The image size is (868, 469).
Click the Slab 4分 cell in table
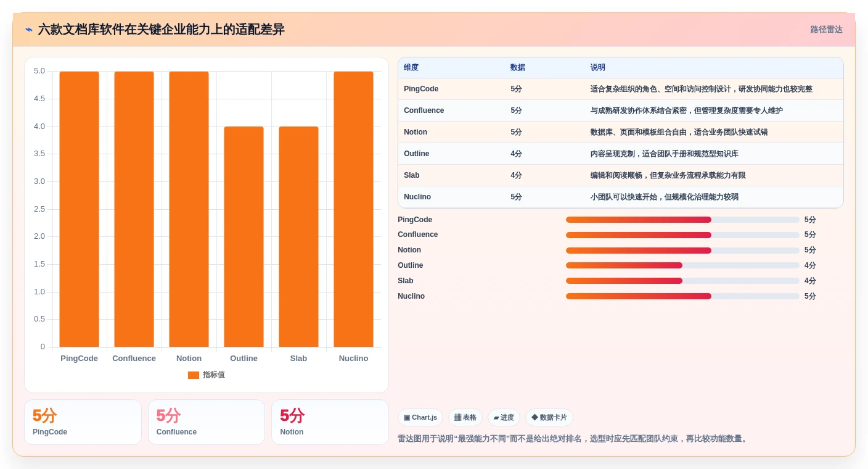tap(517, 175)
